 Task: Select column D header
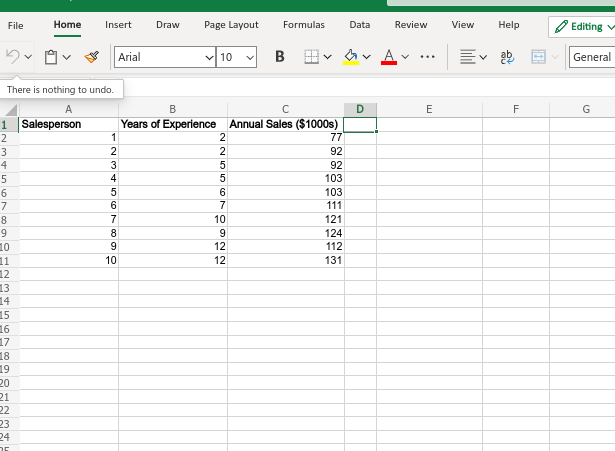[x=360, y=109]
